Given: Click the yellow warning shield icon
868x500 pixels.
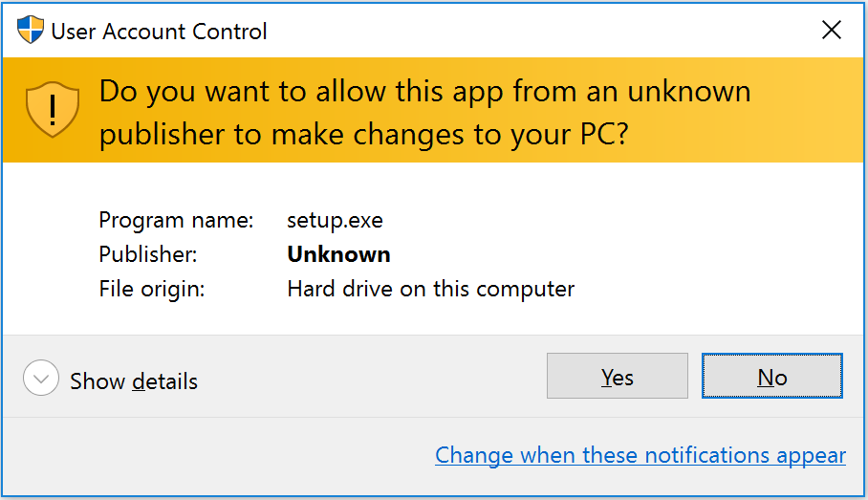Looking at the screenshot, I should point(52,110).
